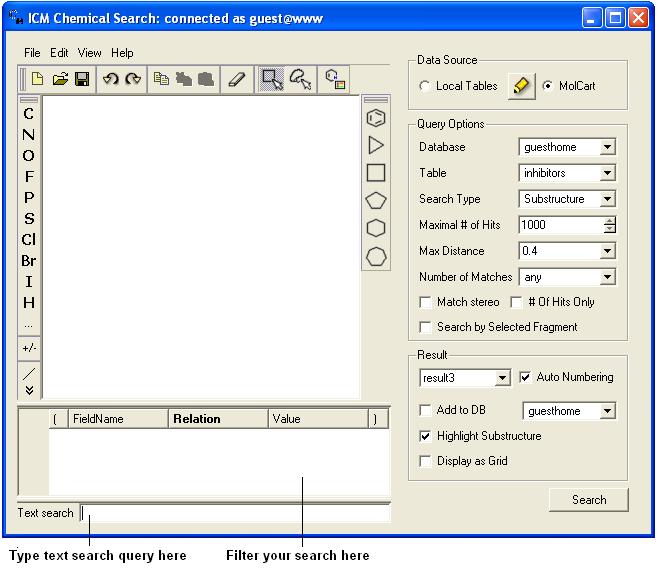Screen dimensions: 657x570
Task: Click the Maximal # of Hits stepper arrows
Action: pos(610,225)
